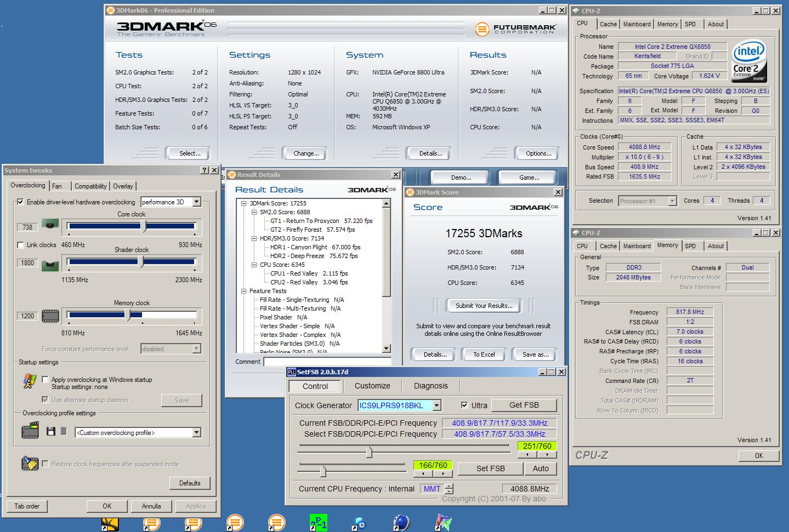Click the Memory clock RAM chip icon
The height and width of the screenshot is (532, 789).
pyautogui.click(x=50, y=316)
